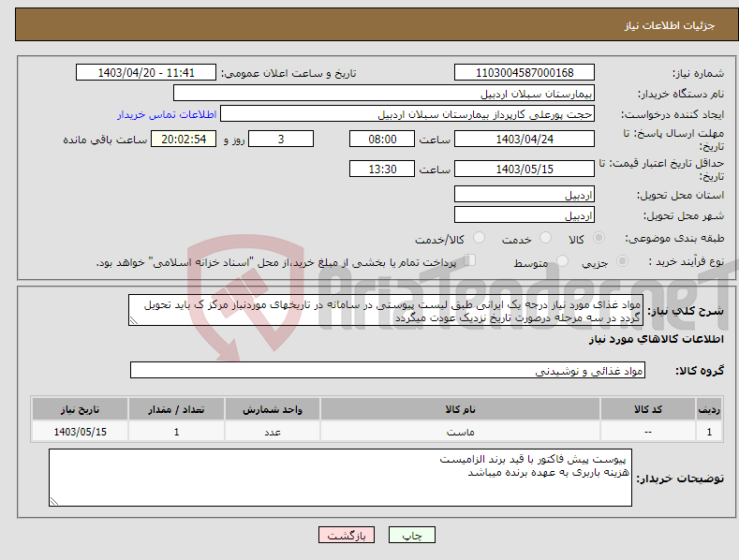Click the تعداد / مقدار column header
The image size is (739, 560).
176,408
